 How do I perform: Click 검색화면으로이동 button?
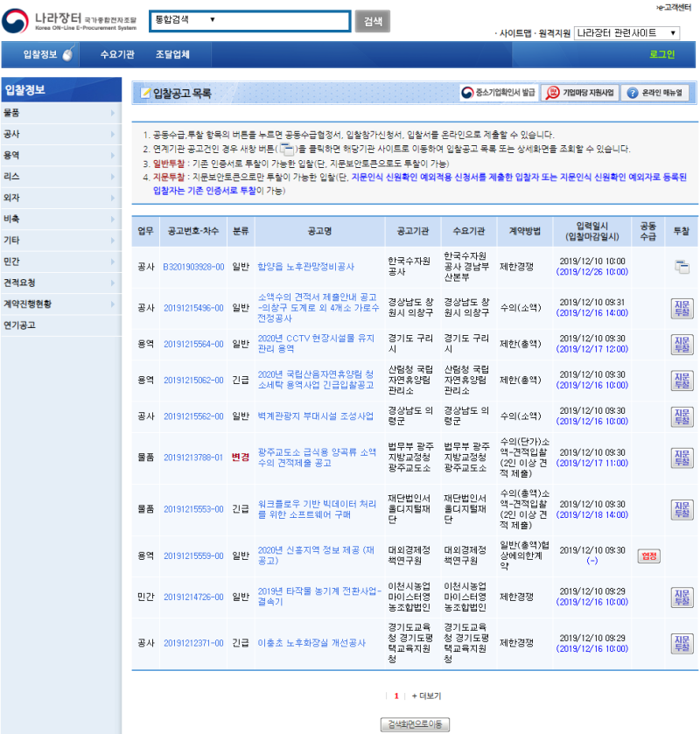pyautogui.click(x=415, y=724)
